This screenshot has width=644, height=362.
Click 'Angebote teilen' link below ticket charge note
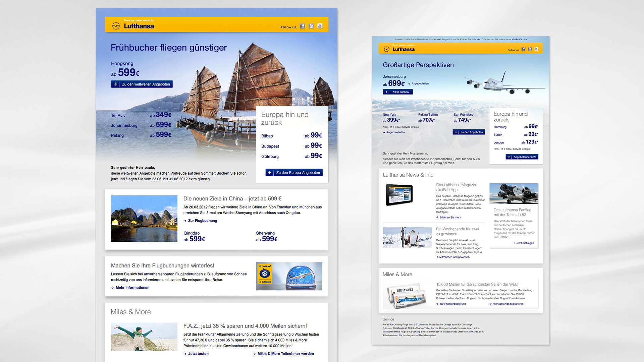394,132
